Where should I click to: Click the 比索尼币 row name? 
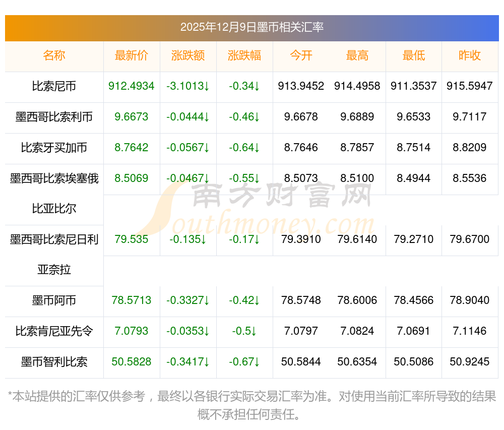pos(54,86)
